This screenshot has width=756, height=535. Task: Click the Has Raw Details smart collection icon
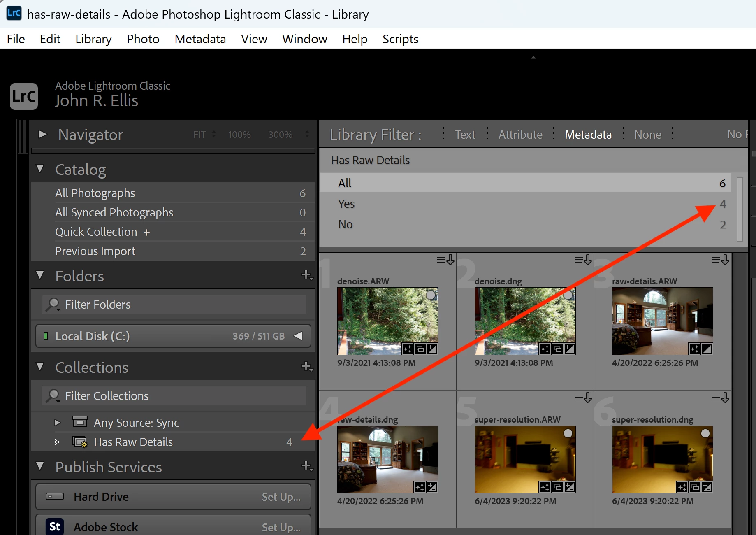click(x=80, y=442)
